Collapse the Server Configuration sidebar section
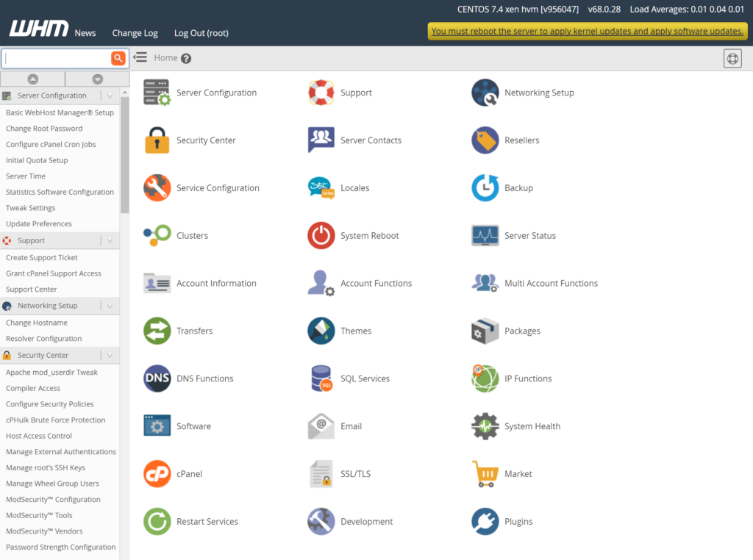Screen dimensions: 753x560 [110, 96]
